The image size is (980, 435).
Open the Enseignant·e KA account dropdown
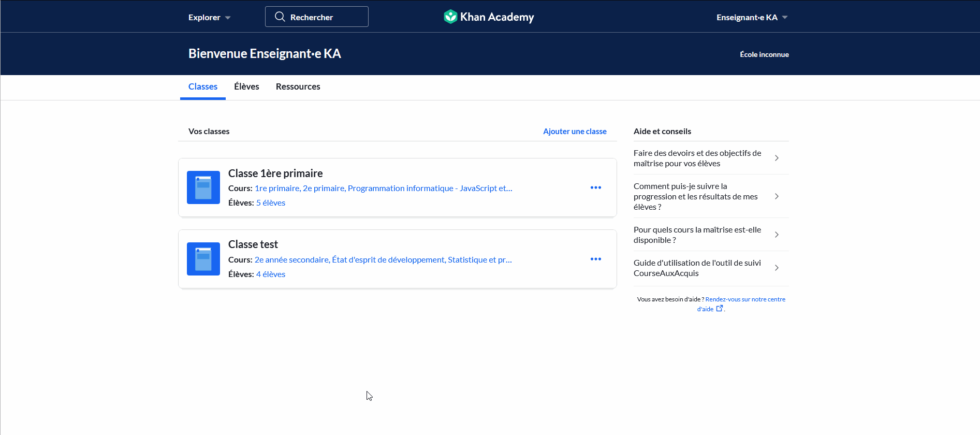click(752, 17)
